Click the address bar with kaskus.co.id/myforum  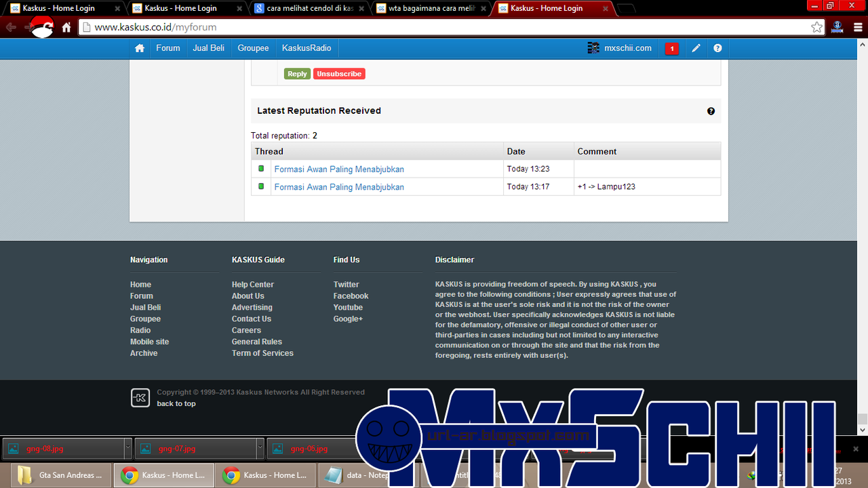point(452,28)
